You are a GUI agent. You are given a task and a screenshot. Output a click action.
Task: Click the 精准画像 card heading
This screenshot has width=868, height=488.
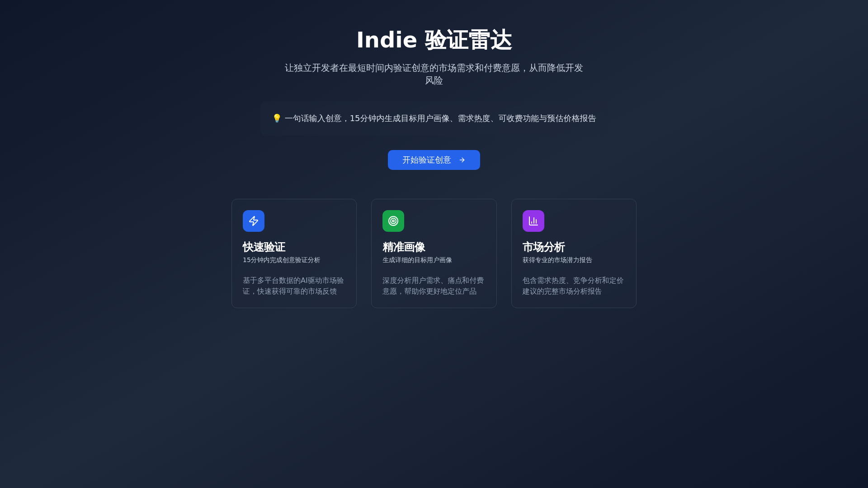click(404, 247)
